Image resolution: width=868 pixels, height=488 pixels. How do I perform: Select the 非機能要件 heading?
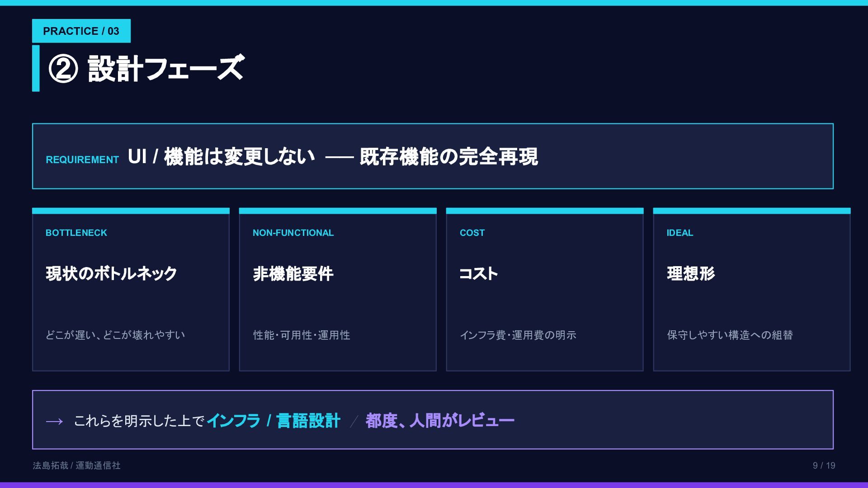point(293,274)
